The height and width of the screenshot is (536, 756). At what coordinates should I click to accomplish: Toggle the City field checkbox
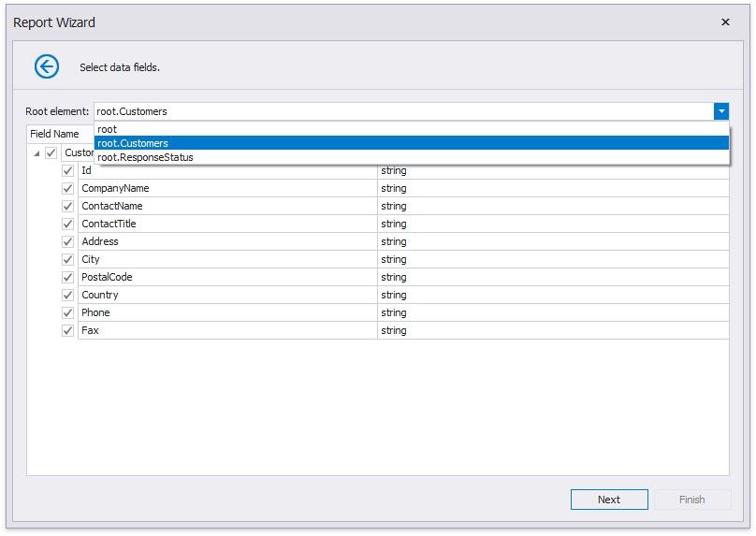pos(67,259)
